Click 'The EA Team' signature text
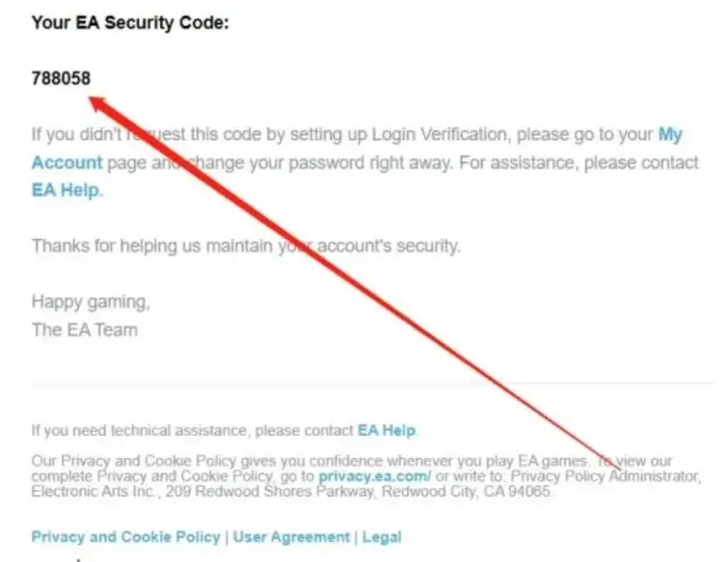Image resolution: width=728 pixels, height=562 pixels. pyautogui.click(x=85, y=330)
